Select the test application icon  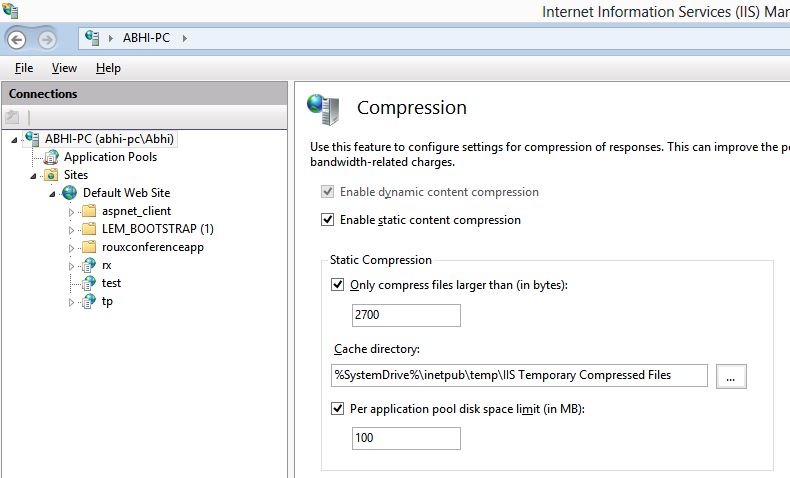point(89,283)
